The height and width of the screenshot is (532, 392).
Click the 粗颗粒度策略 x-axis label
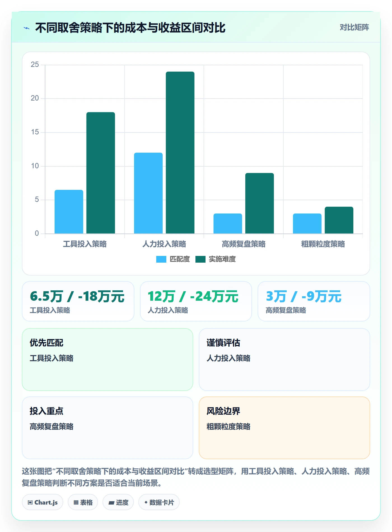coord(323,244)
